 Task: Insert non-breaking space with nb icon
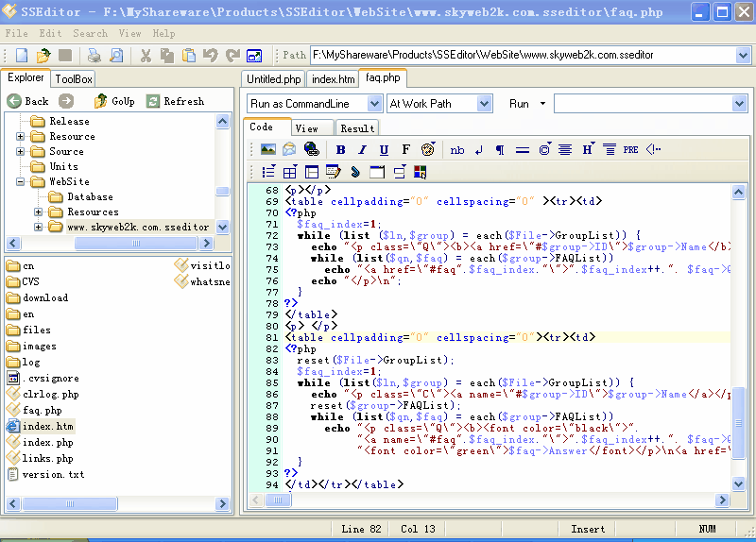(x=457, y=150)
